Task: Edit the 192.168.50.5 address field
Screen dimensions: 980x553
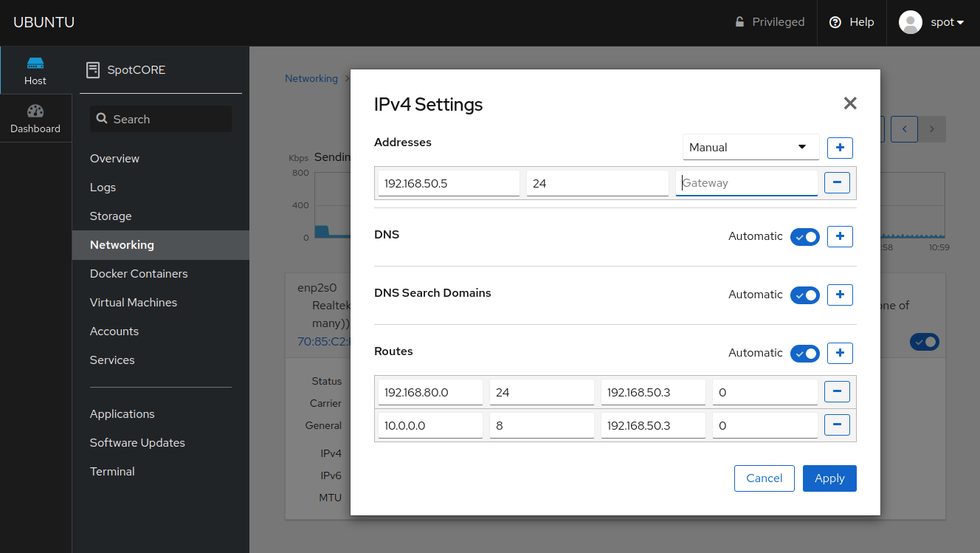Action: [449, 184]
